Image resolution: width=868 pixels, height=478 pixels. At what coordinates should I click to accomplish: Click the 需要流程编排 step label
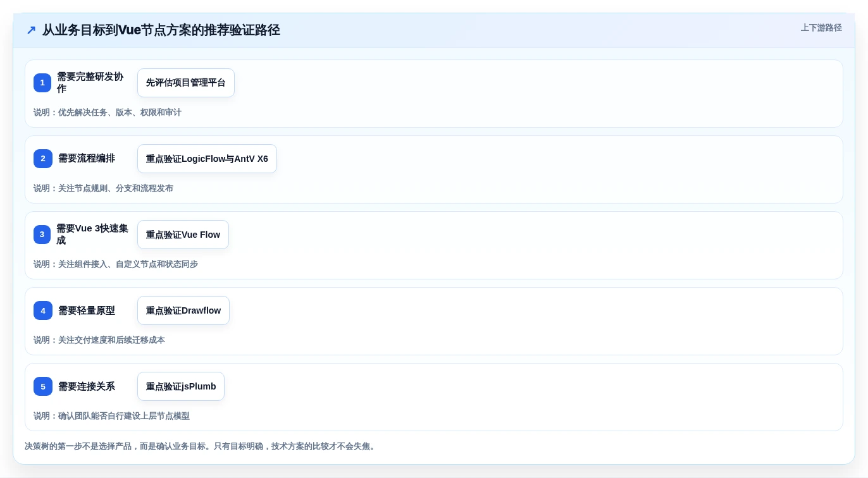point(87,159)
